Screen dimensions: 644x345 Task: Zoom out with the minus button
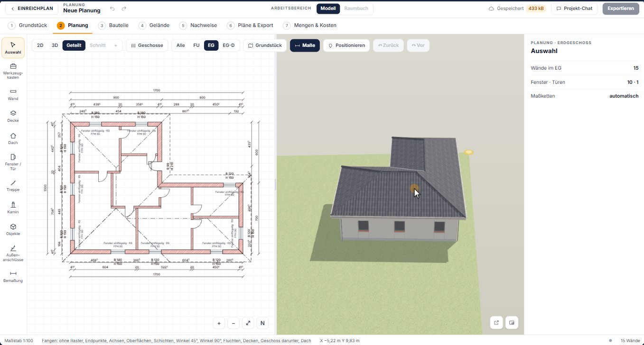pyautogui.click(x=233, y=323)
